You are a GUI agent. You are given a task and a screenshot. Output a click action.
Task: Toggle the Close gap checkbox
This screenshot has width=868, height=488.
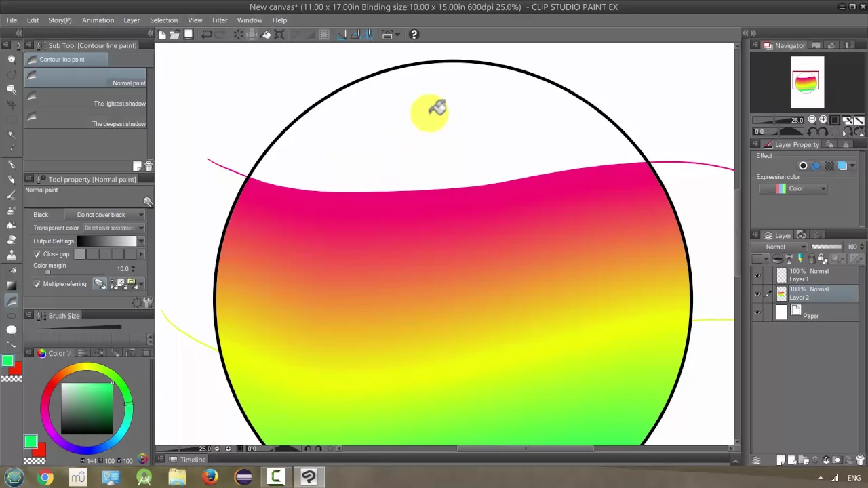37,254
